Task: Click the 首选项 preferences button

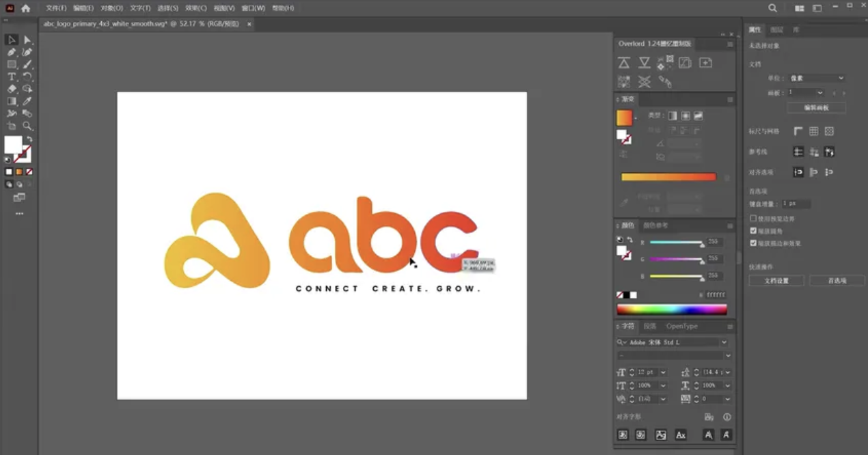Action: (837, 281)
